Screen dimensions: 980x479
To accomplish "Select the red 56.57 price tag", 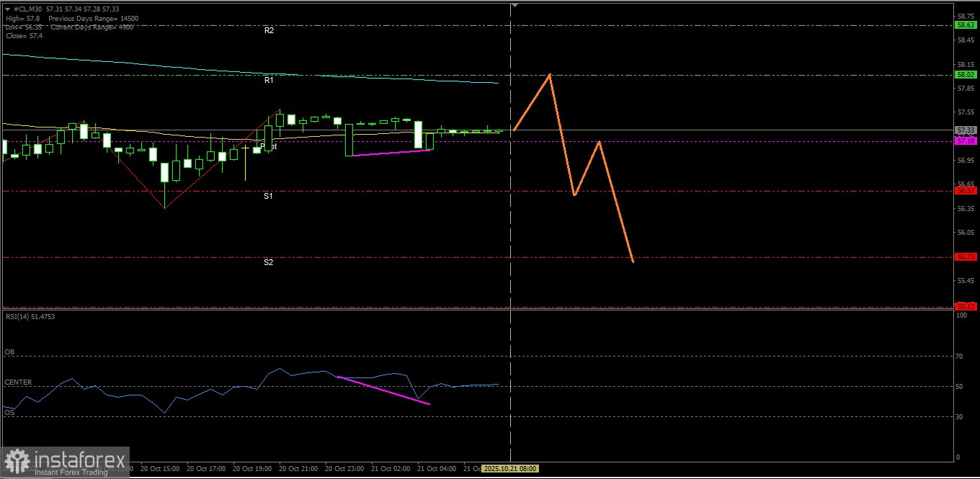I will point(966,191).
